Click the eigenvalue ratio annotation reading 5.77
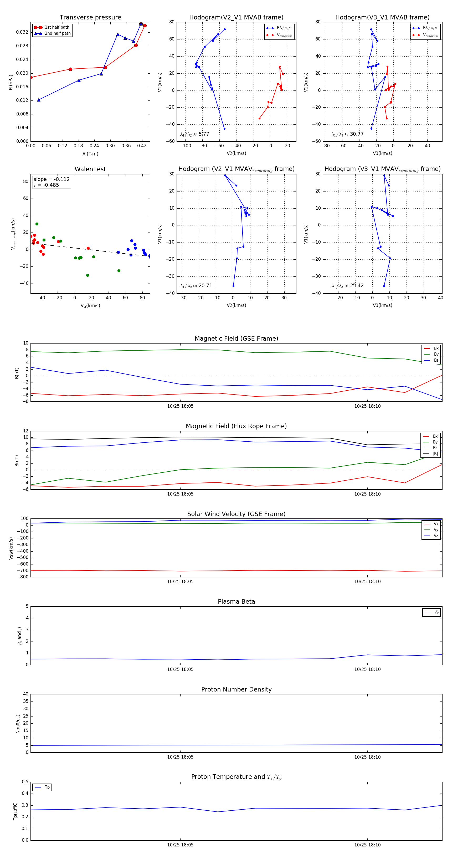Viewport: 473px width, 868px height. 194,134
